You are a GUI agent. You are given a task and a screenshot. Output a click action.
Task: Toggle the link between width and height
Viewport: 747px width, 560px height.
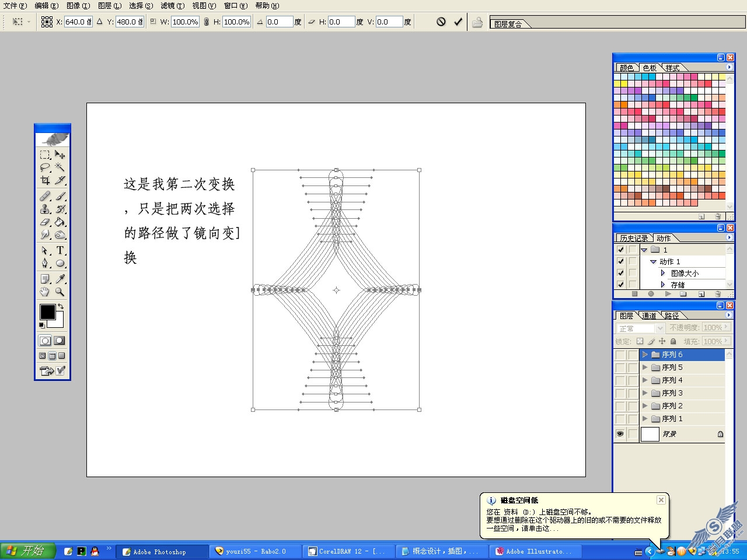pos(206,22)
